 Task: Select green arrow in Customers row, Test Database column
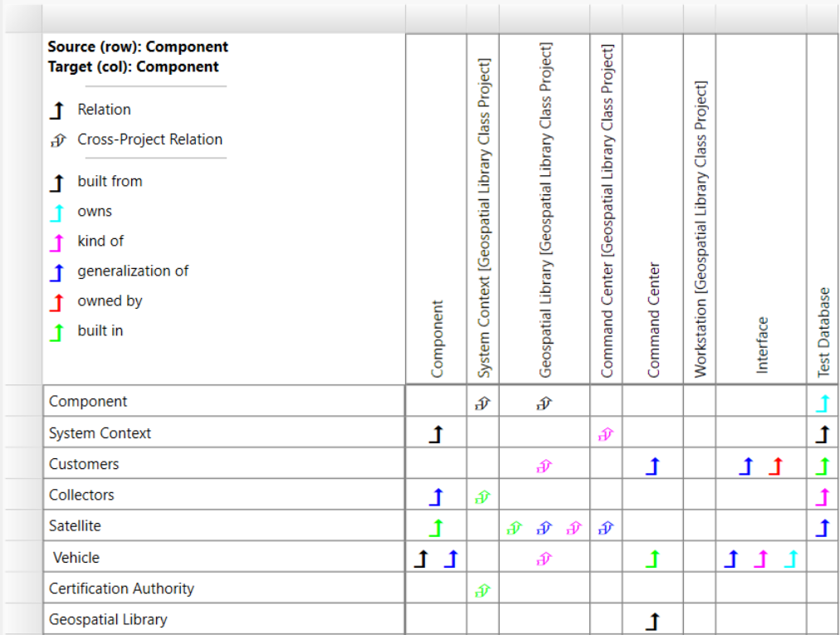coord(823,466)
